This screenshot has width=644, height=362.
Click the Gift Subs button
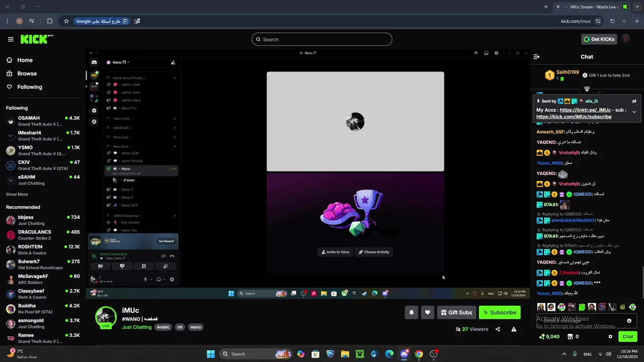[x=456, y=312]
